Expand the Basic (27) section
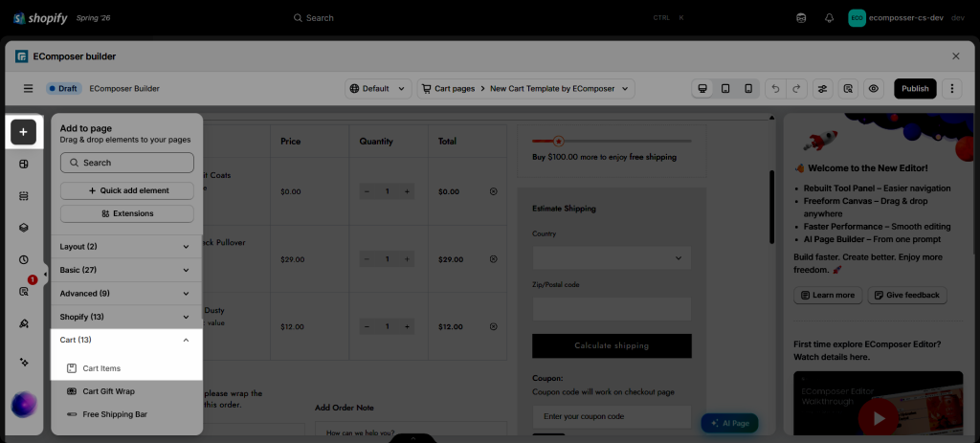Image resolution: width=980 pixels, height=443 pixels. point(126,270)
